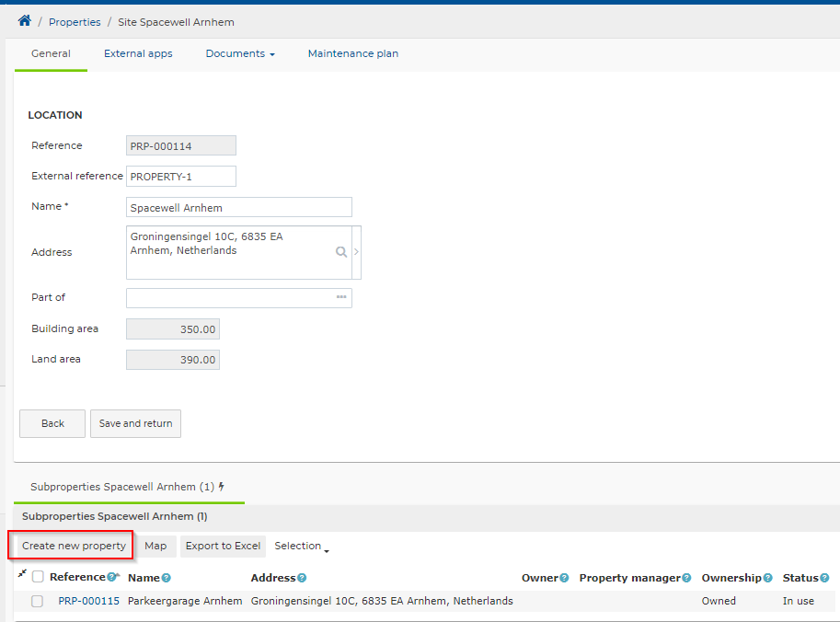Click the help icon beside Name column
Screen dimensions: 840x622
pos(167,578)
